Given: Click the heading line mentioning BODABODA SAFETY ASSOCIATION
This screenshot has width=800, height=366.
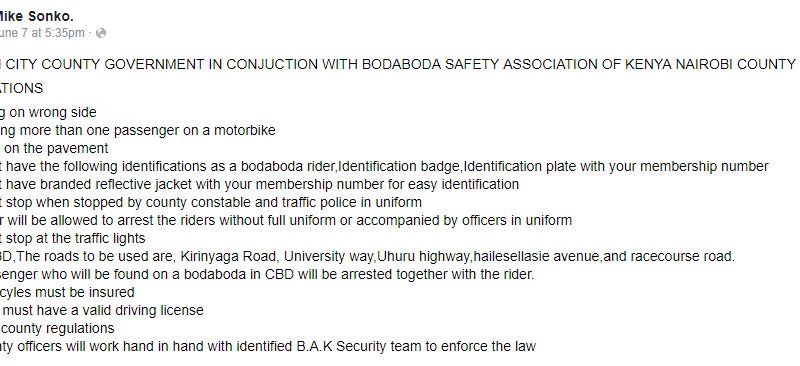Looking at the screenshot, I should point(398,64).
